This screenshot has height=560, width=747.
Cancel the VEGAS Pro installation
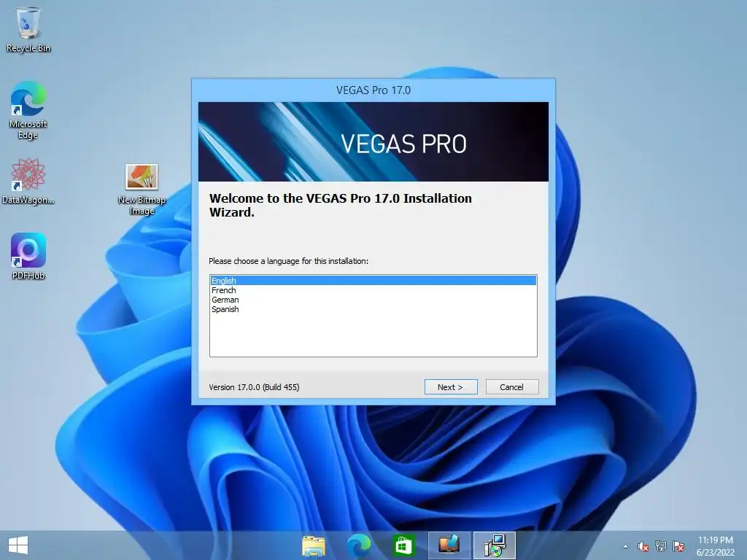pyautogui.click(x=512, y=387)
